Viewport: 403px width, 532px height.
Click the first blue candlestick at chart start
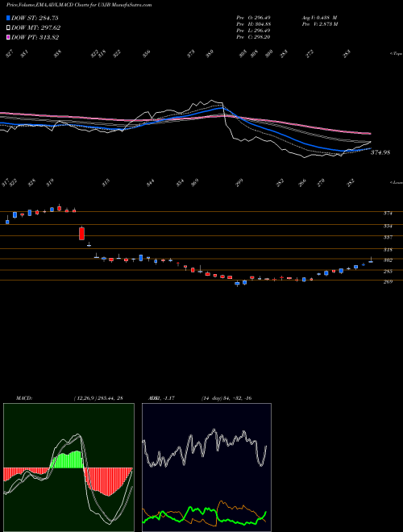7,221
